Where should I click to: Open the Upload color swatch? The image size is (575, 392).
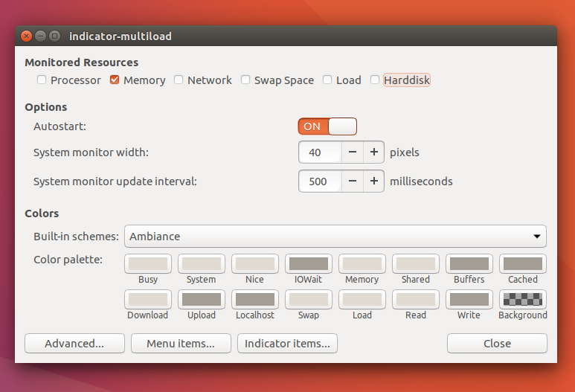coord(202,300)
